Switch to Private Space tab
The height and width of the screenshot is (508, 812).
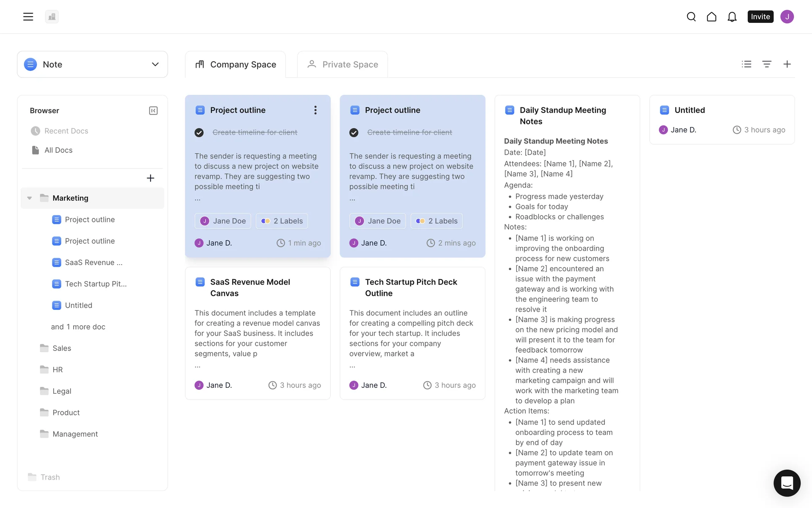pyautogui.click(x=343, y=64)
